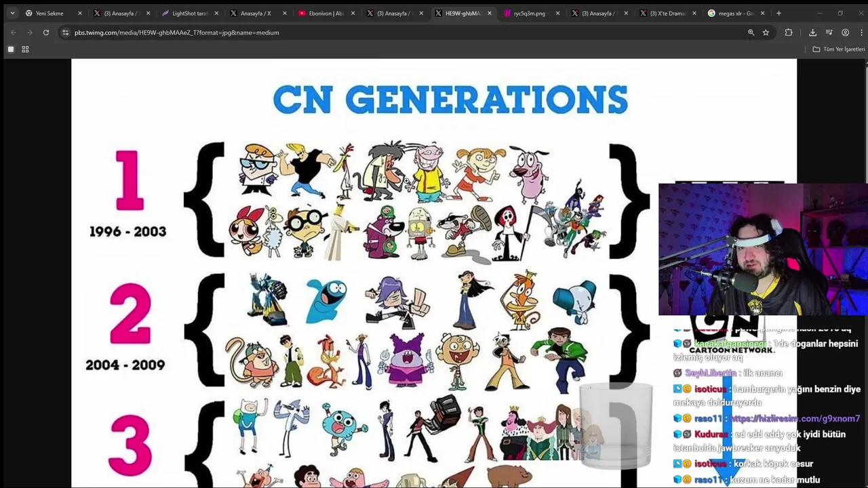Switch to the Ebonivon YouTube tab
The image size is (868, 488).
(325, 14)
